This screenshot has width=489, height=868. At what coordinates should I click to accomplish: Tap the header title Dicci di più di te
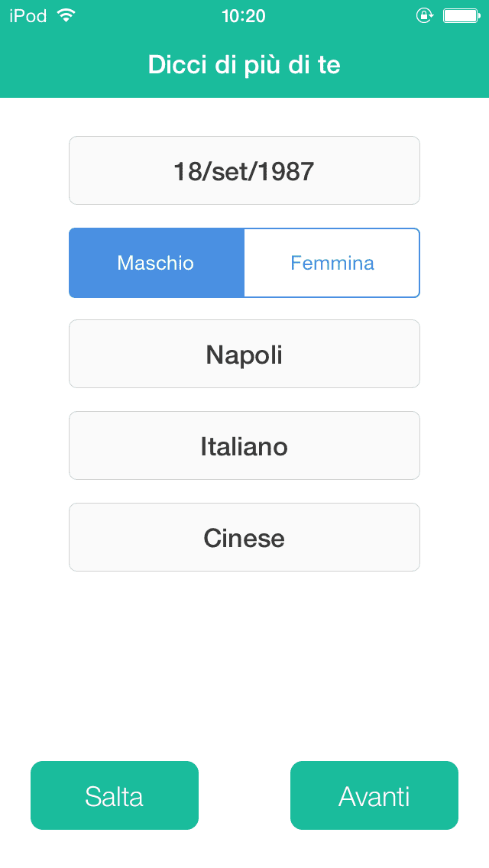coord(244,65)
